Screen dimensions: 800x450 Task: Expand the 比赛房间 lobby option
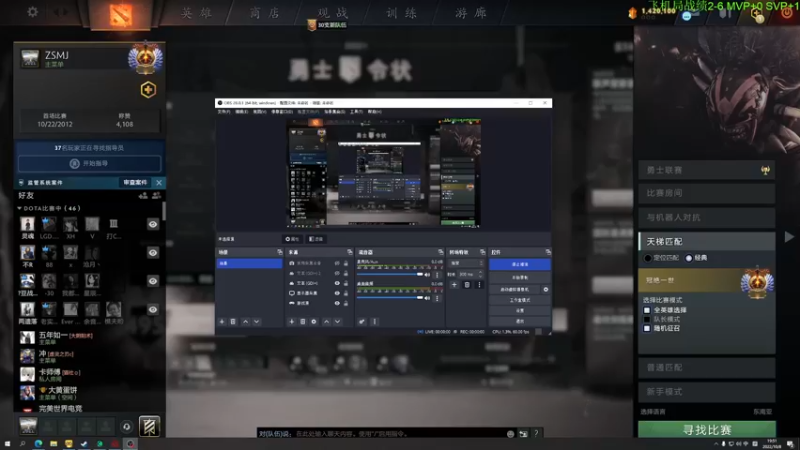[x=707, y=193]
